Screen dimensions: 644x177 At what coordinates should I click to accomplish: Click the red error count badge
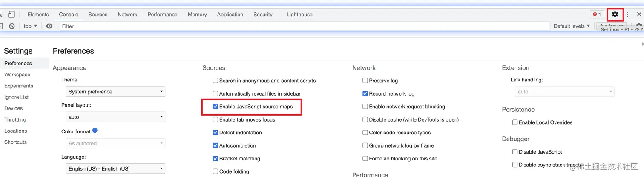pos(597,15)
